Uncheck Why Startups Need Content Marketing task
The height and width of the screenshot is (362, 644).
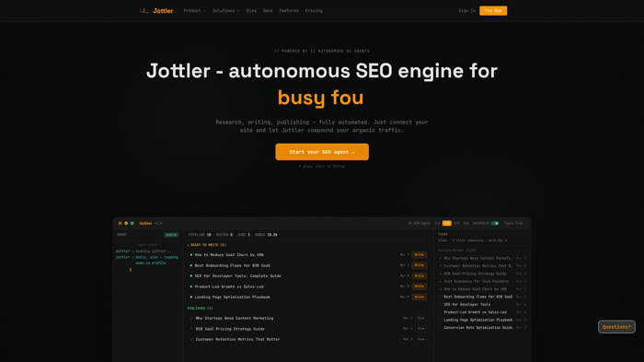(x=441, y=258)
